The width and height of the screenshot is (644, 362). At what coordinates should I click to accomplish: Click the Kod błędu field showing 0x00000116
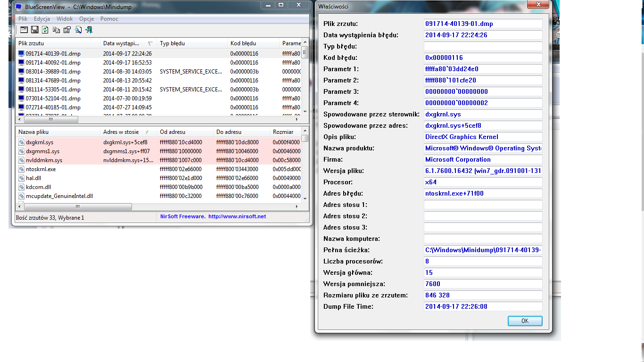coord(483,58)
